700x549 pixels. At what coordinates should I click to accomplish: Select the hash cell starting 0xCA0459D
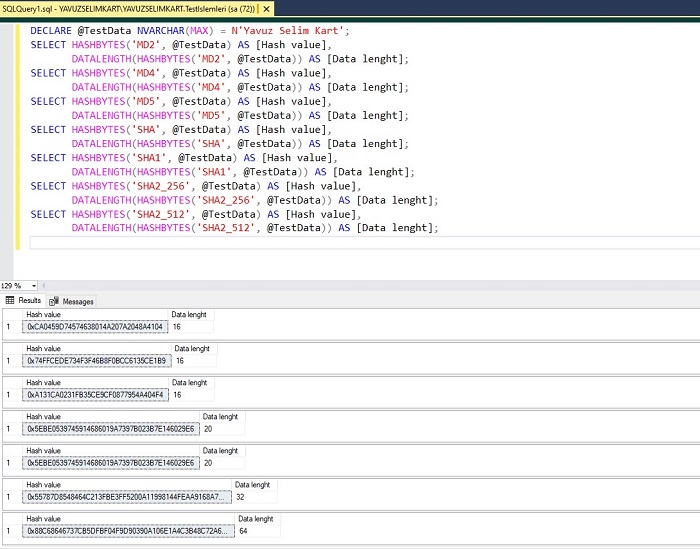coord(95,327)
